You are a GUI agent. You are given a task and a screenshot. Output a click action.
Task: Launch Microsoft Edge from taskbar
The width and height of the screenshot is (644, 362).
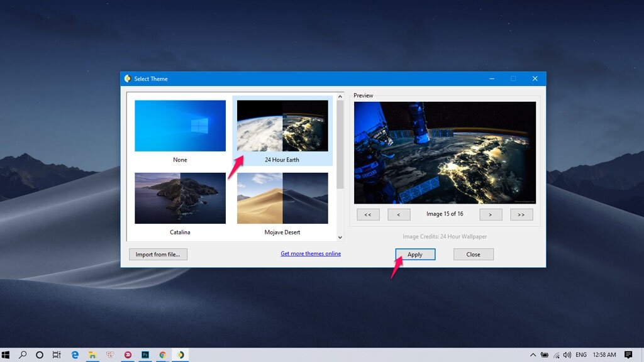tap(75, 354)
